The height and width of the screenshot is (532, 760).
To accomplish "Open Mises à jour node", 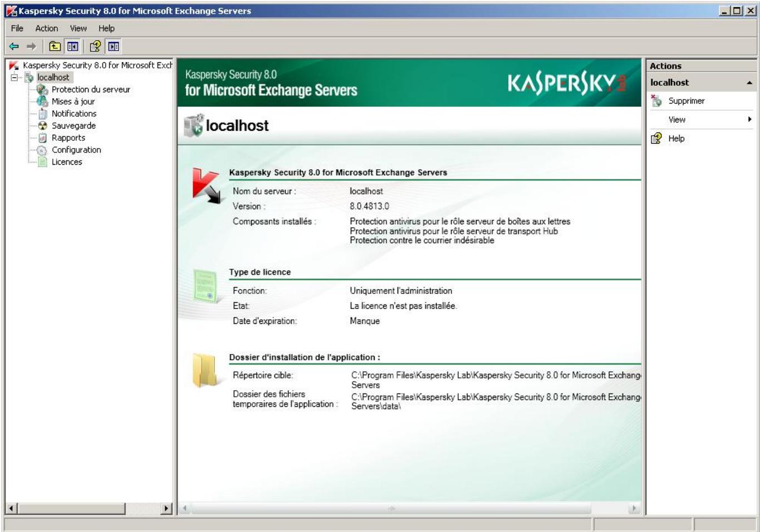I will (x=73, y=101).
